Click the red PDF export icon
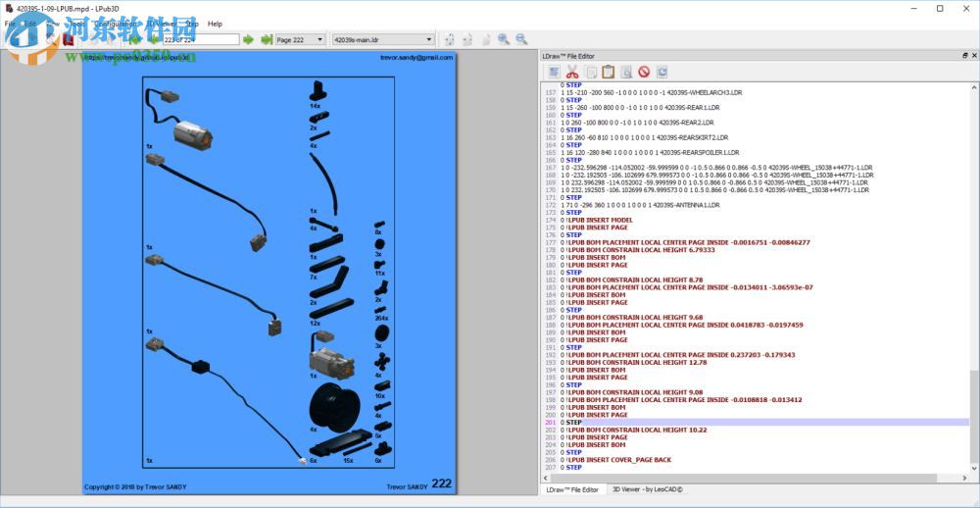The image size is (980, 508). pyautogui.click(x=69, y=39)
